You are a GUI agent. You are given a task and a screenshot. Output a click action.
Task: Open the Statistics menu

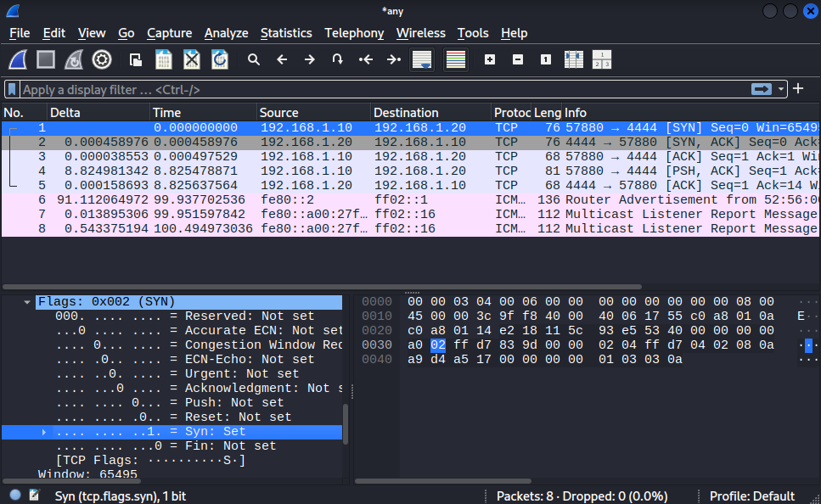tap(286, 33)
